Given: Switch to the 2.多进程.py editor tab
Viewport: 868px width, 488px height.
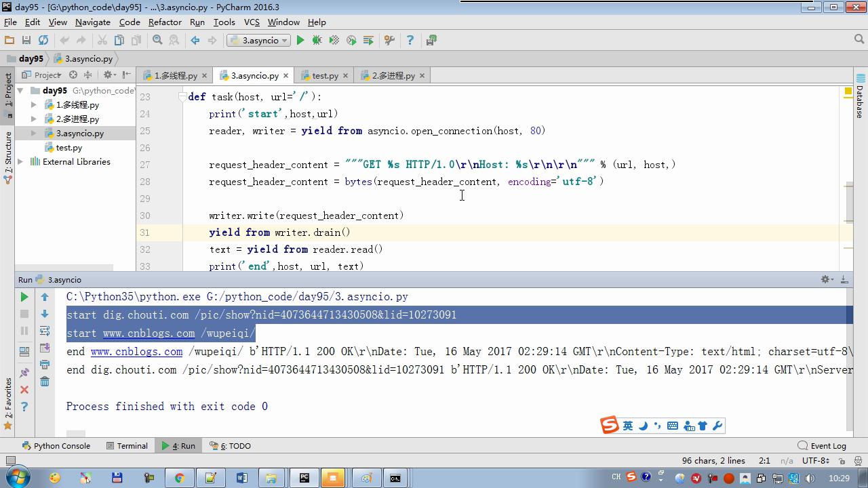Looking at the screenshot, I should [393, 75].
